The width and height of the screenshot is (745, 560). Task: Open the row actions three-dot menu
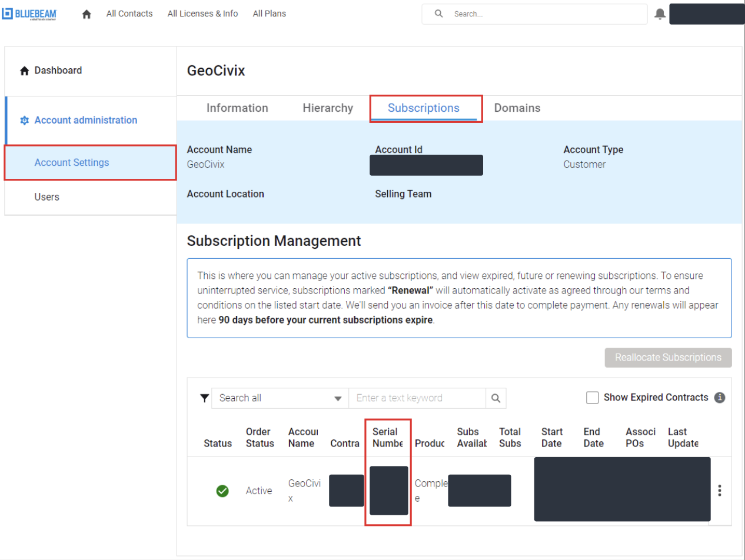pos(719,491)
